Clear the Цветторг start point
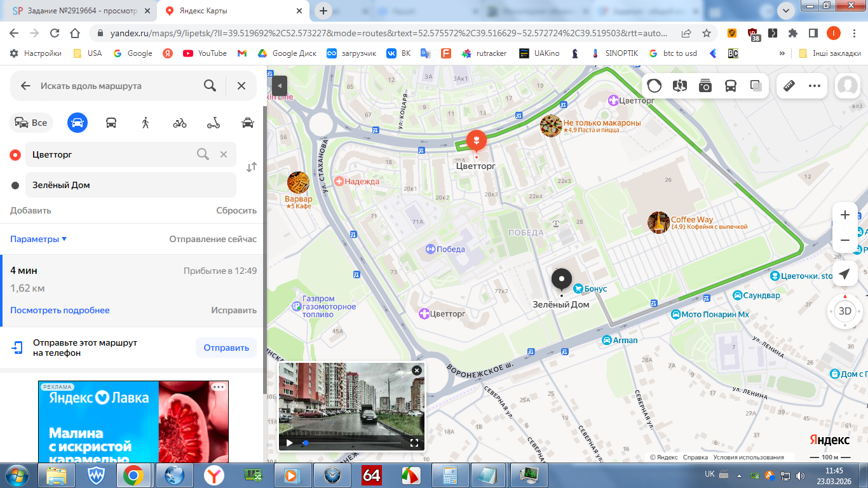 coord(224,154)
